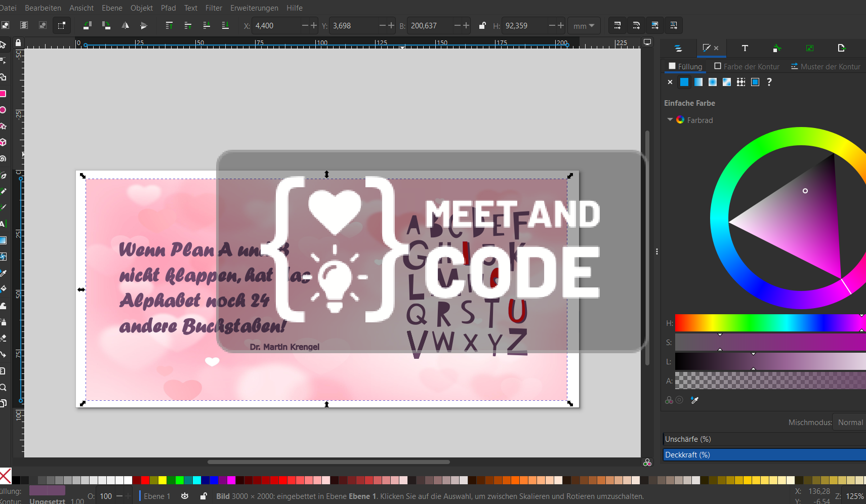Open the Layers and Objects panel tab
The height and width of the screenshot is (504, 866).
(x=678, y=48)
